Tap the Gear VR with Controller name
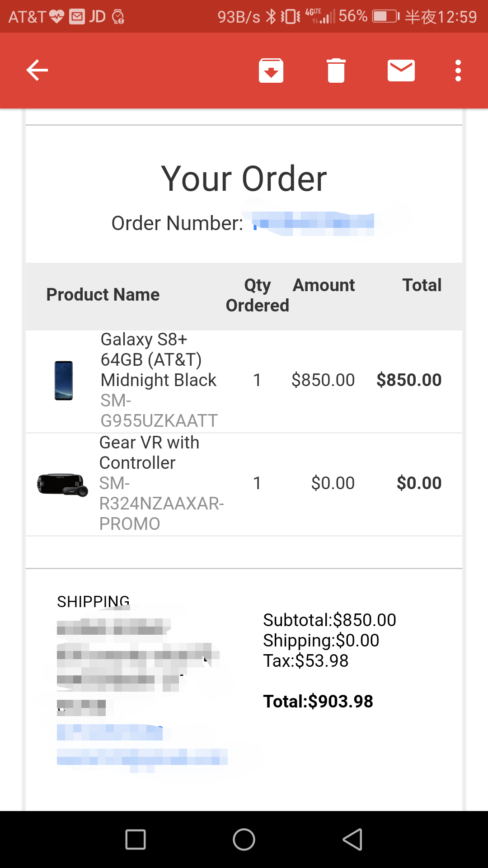The image size is (488, 868). (149, 453)
